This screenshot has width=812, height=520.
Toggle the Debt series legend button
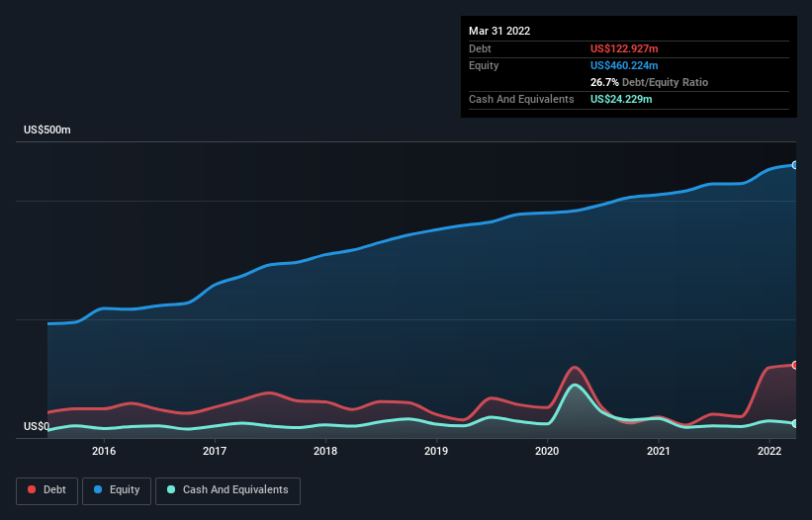point(46,490)
